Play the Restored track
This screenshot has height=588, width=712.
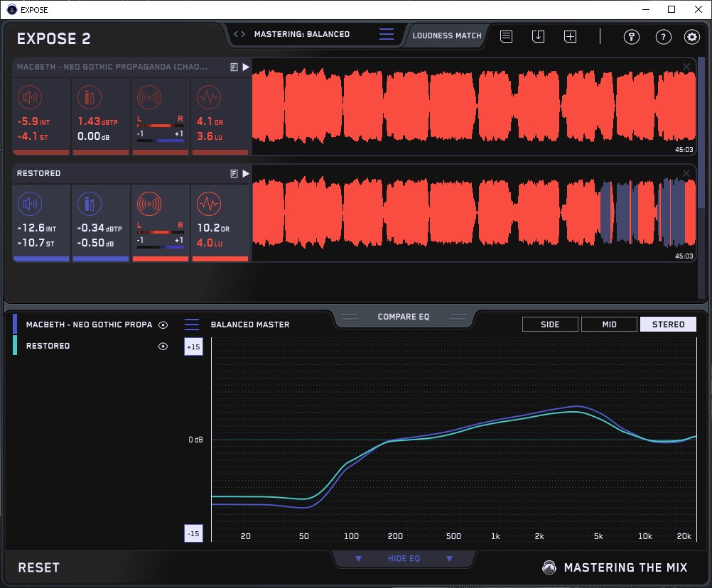[245, 173]
